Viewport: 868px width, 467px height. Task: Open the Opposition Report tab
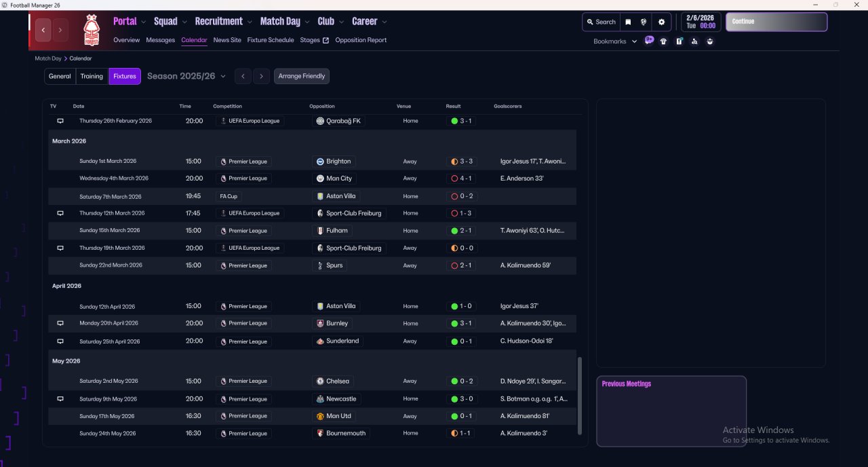pos(361,40)
